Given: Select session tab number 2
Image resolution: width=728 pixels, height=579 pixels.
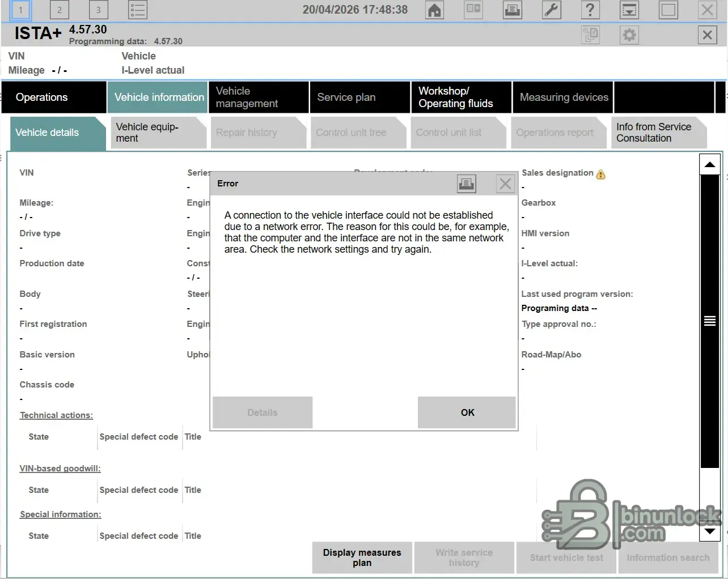Looking at the screenshot, I should [x=59, y=10].
